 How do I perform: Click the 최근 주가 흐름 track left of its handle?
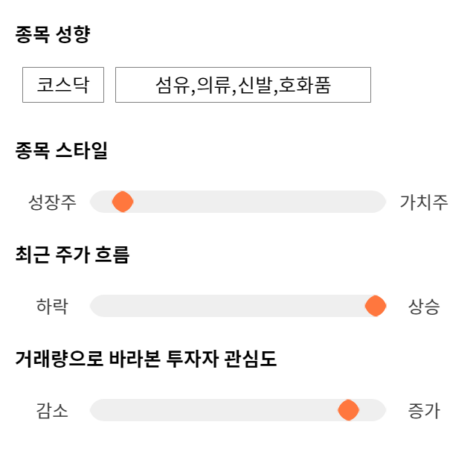point(223,306)
